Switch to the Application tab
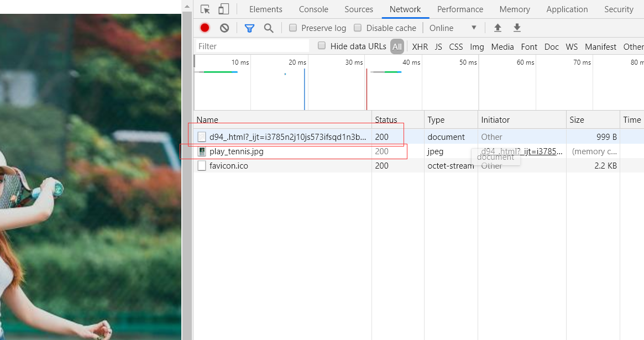This screenshot has height=340, width=644. [x=567, y=9]
